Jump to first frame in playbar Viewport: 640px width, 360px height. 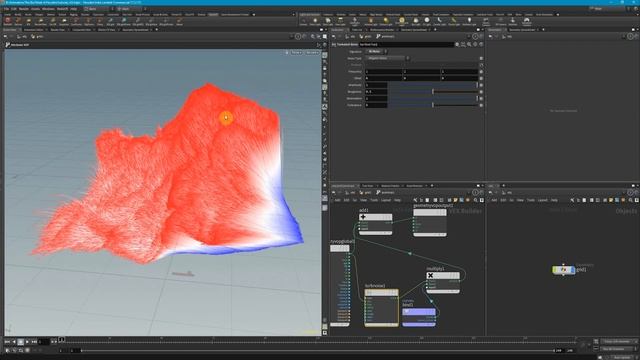(7, 342)
